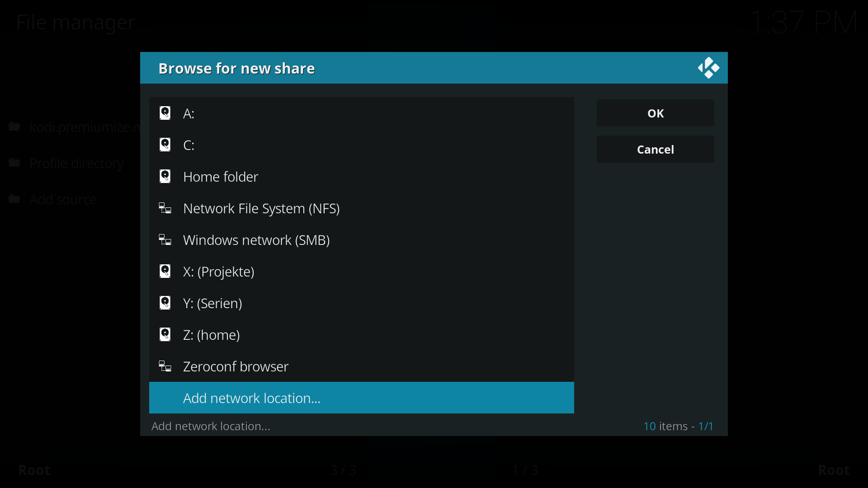Confirm with the OK button
Viewport: 868px width, 488px height.
[656, 113]
